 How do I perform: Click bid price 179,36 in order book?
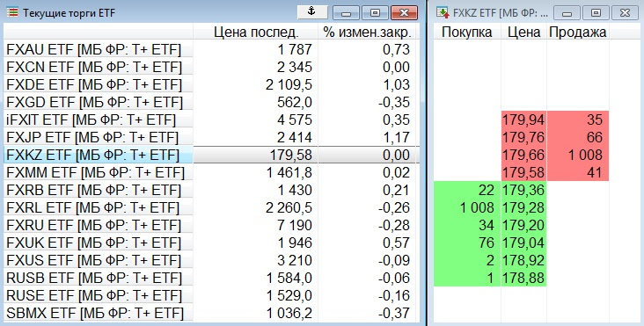(523, 191)
